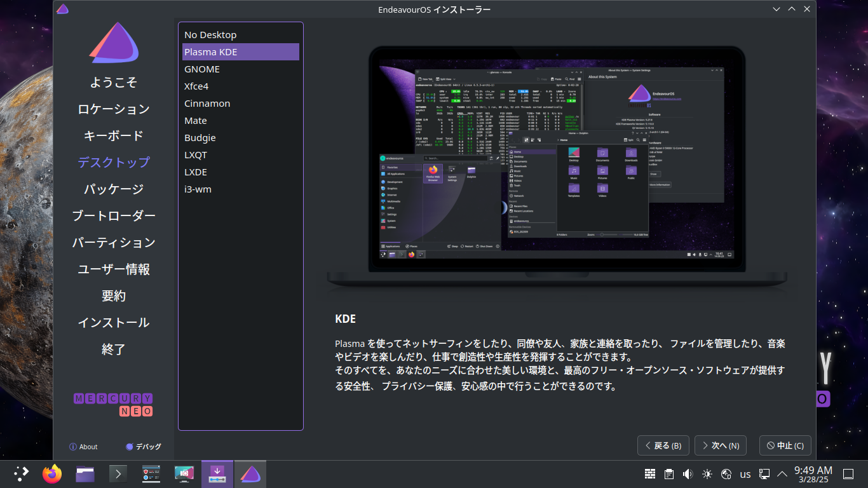The height and width of the screenshot is (488, 868).
Task: Open the Dolphin file manager in the taskbar
Action: (85, 473)
